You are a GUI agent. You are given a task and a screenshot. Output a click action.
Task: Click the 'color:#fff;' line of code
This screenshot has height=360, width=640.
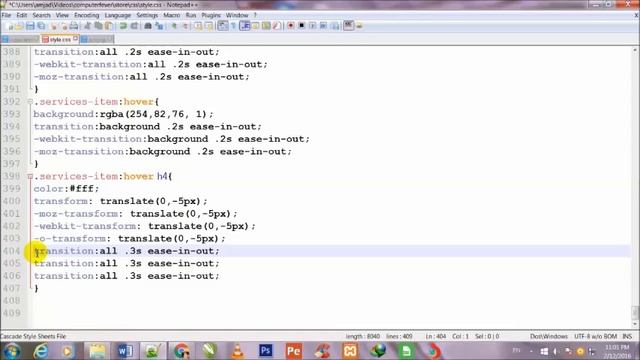click(x=66, y=189)
